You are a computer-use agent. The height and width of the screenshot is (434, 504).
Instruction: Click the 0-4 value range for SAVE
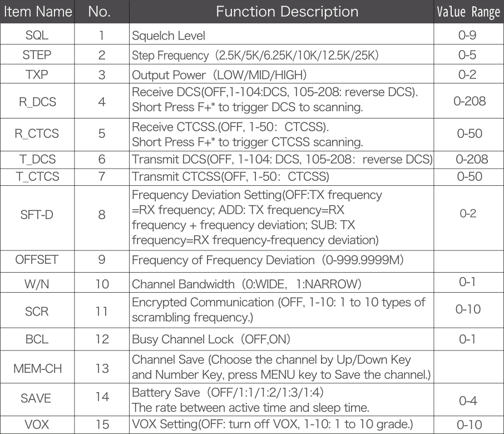[x=468, y=401]
